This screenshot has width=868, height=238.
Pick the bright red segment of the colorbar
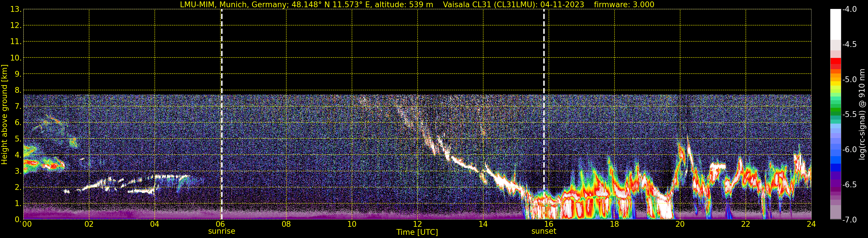coord(835,61)
